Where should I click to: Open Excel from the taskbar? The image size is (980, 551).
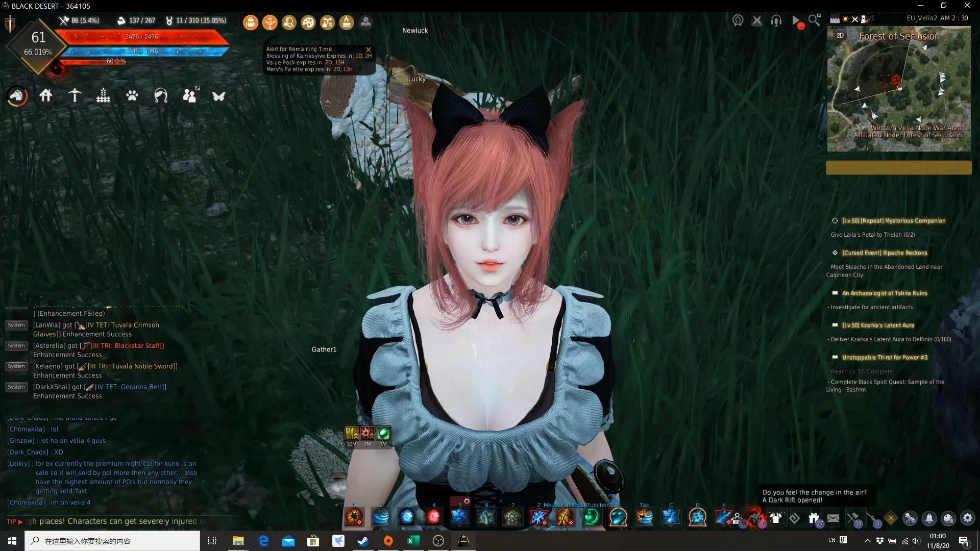[413, 541]
